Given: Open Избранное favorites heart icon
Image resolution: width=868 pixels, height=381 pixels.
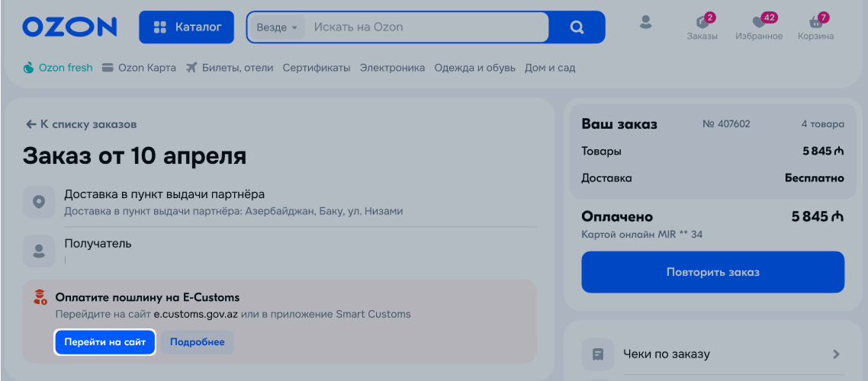Looking at the screenshot, I should [x=759, y=27].
